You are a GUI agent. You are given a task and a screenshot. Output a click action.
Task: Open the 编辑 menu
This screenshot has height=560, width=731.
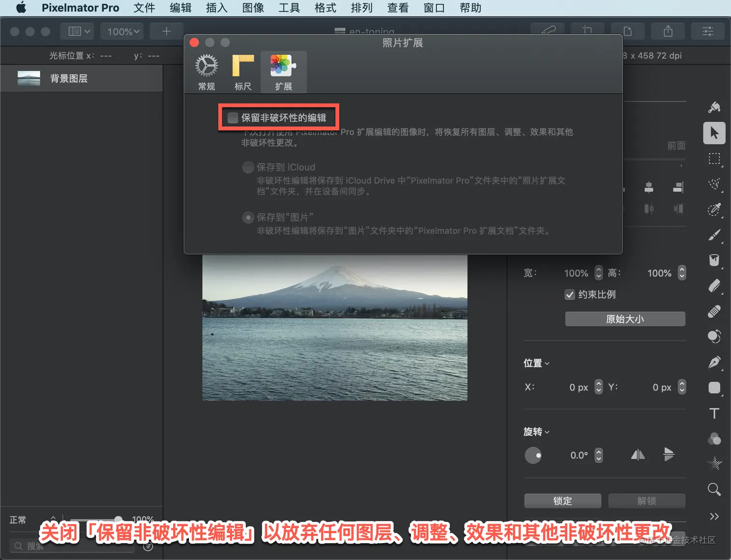pos(180,8)
